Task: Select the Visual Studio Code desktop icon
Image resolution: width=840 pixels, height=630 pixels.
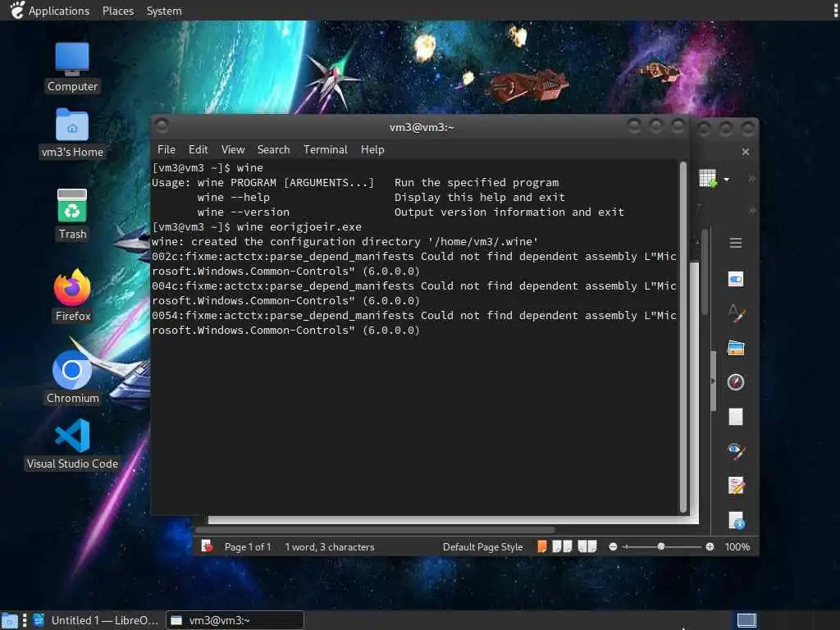Action: [72, 445]
